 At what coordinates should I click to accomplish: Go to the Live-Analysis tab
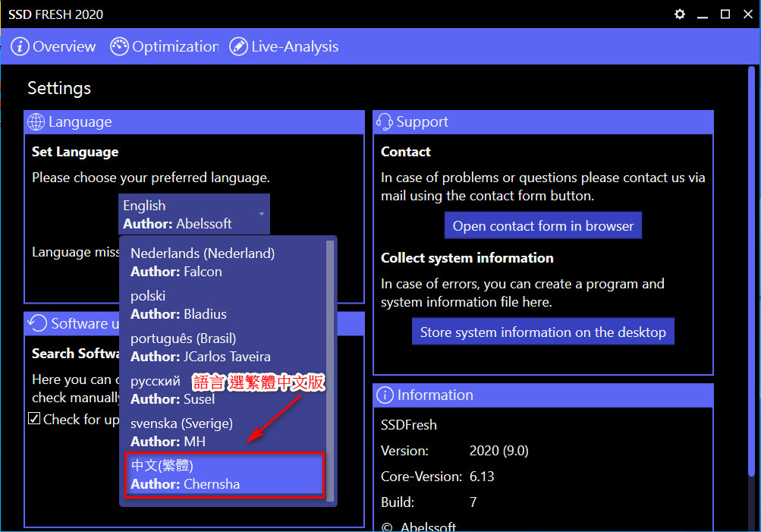284,46
